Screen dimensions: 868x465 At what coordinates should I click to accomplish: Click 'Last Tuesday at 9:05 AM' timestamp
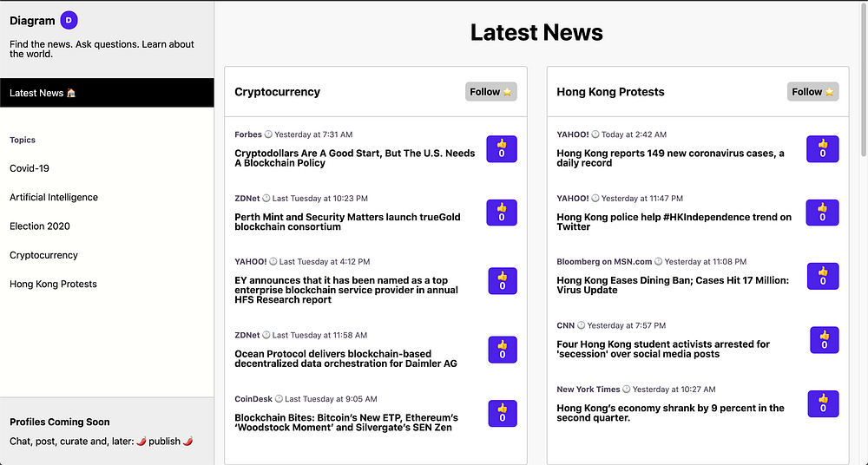pyautogui.click(x=331, y=398)
